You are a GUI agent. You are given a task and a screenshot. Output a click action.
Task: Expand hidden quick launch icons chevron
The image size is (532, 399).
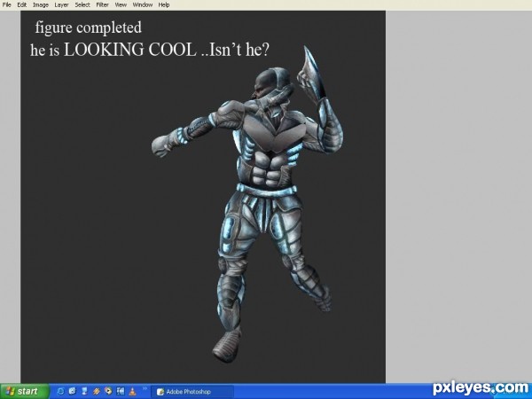point(145,389)
